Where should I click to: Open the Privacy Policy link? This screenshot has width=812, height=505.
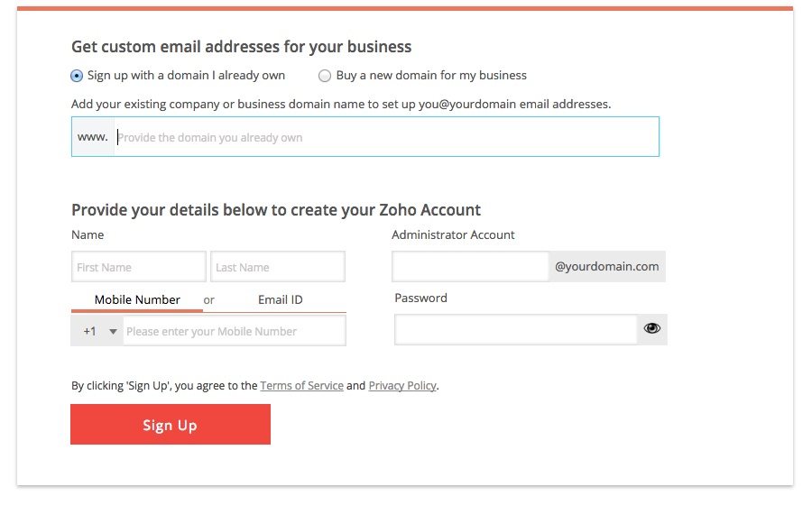point(402,386)
